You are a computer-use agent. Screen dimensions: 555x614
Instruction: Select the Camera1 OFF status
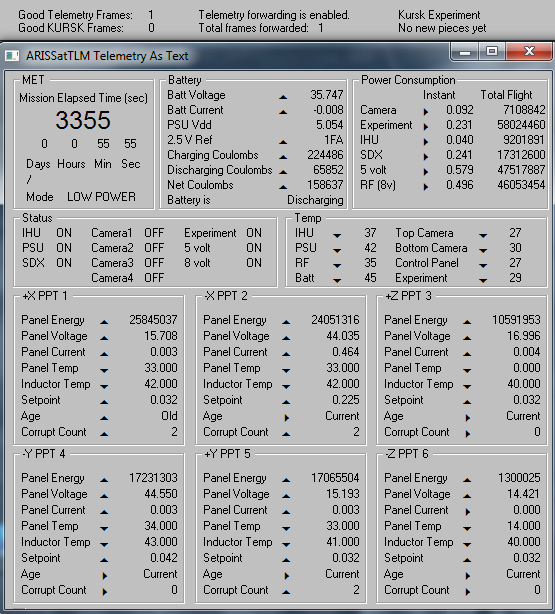154,233
